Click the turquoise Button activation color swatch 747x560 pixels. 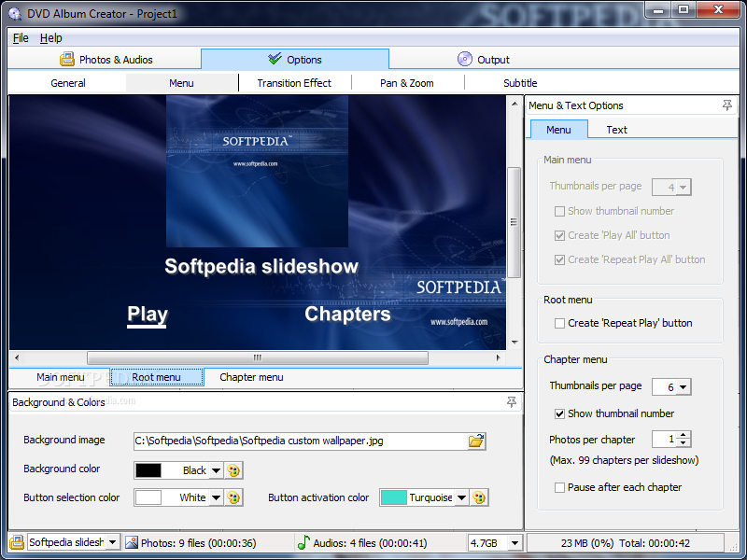tap(393, 497)
